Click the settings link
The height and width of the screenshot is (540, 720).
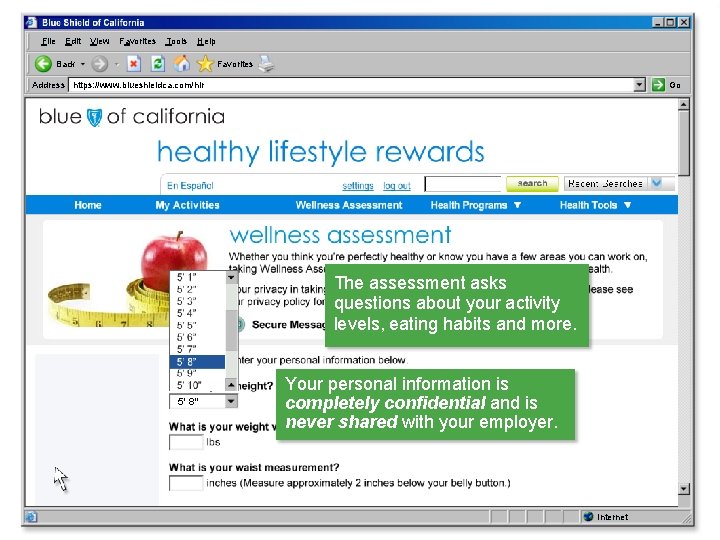click(358, 186)
